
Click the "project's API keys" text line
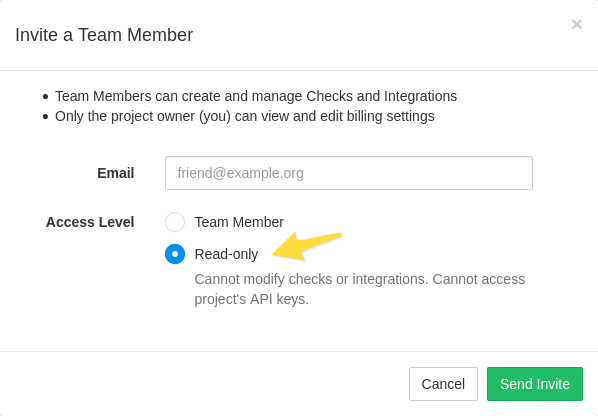[252, 299]
